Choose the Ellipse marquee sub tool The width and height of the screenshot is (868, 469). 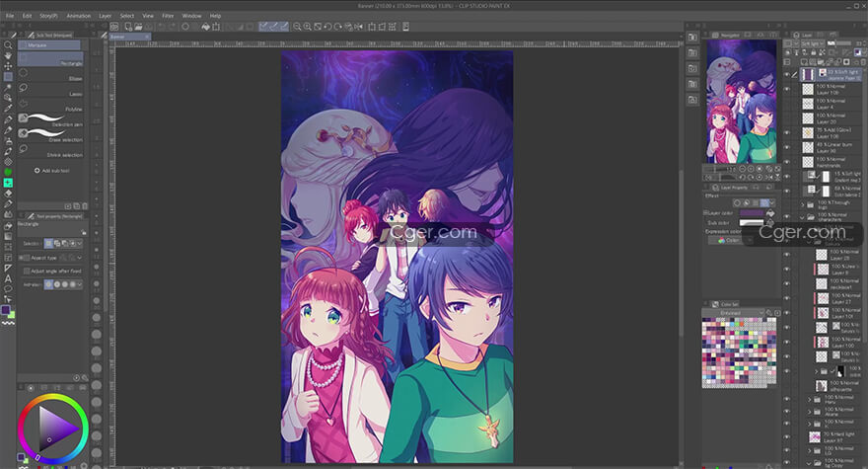pyautogui.click(x=50, y=74)
